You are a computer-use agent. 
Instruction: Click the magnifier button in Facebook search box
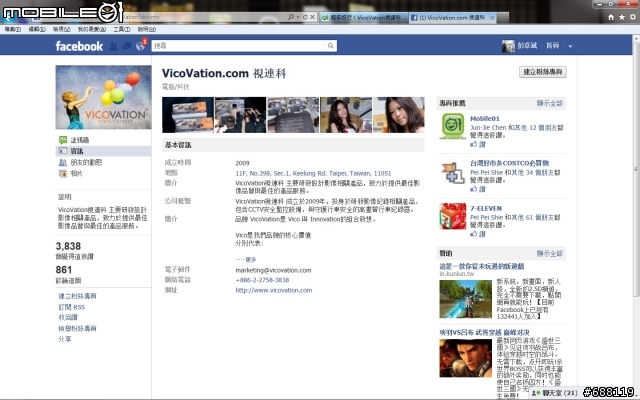click(x=331, y=46)
